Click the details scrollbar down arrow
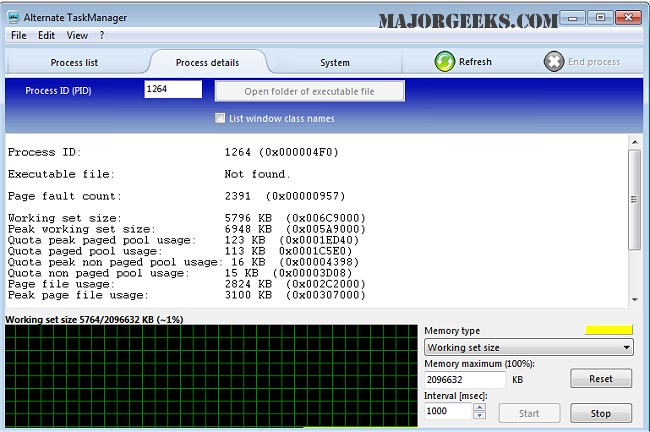The width and height of the screenshot is (650, 432). (634, 299)
